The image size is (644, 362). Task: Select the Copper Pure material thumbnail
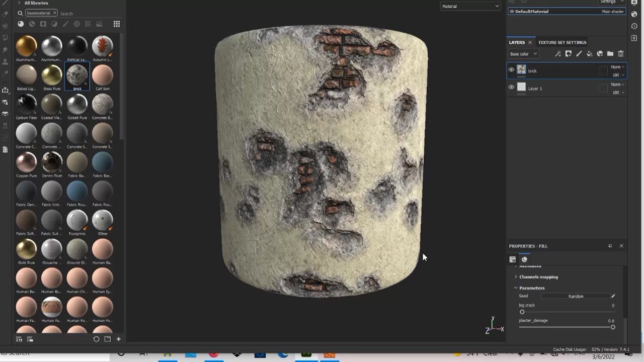(x=26, y=162)
